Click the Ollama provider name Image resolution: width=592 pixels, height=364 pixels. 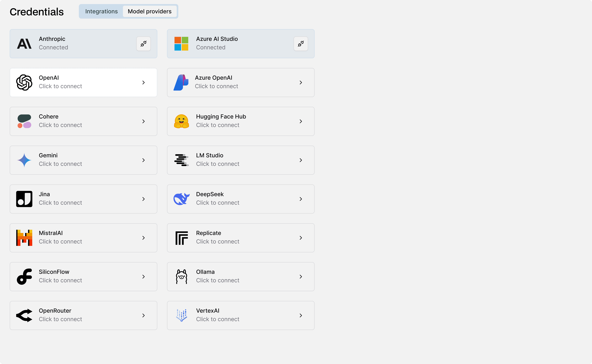tap(205, 272)
